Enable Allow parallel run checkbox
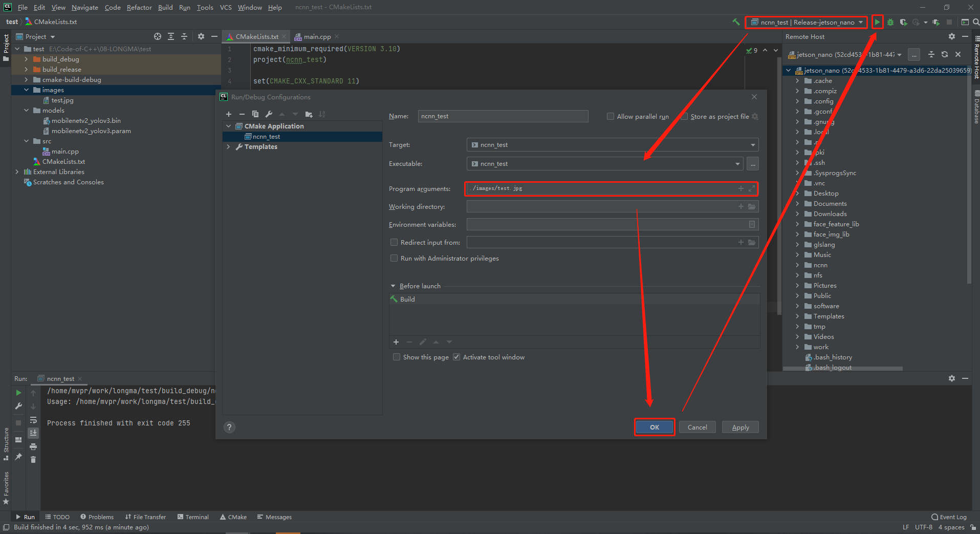Image resolution: width=980 pixels, height=534 pixels. click(x=611, y=116)
